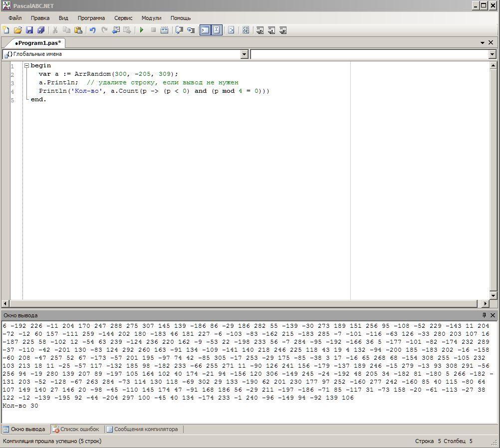Pin the output window panel
This screenshot has width=500, height=448.
point(484,315)
